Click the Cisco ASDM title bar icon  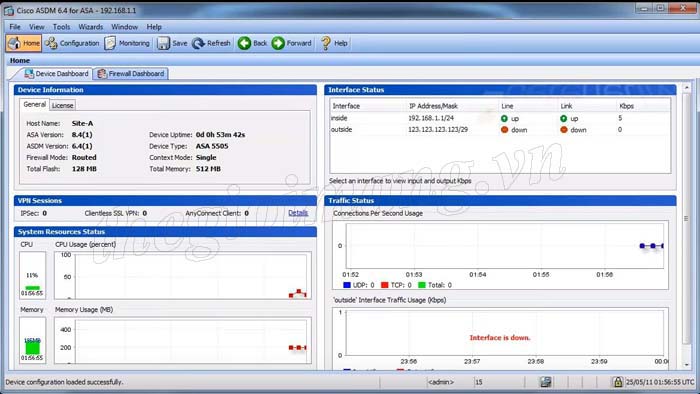click(x=8, y=10)
